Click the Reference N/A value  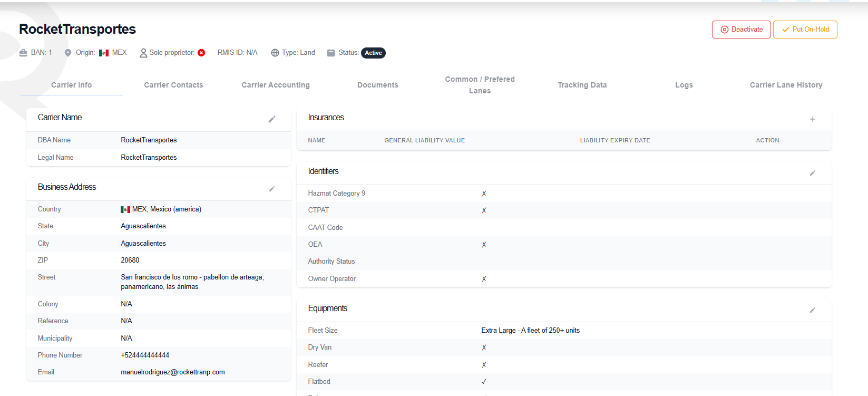[126, 321]
